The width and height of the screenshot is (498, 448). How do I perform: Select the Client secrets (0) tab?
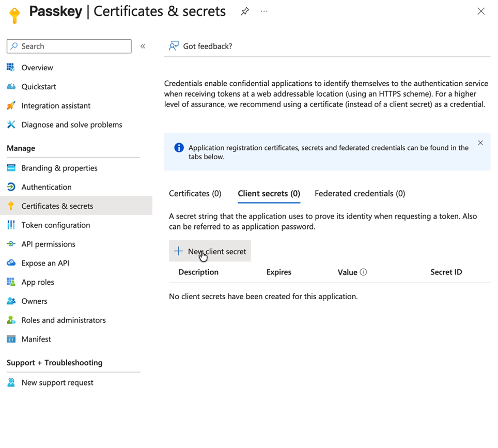coord(269,194)
